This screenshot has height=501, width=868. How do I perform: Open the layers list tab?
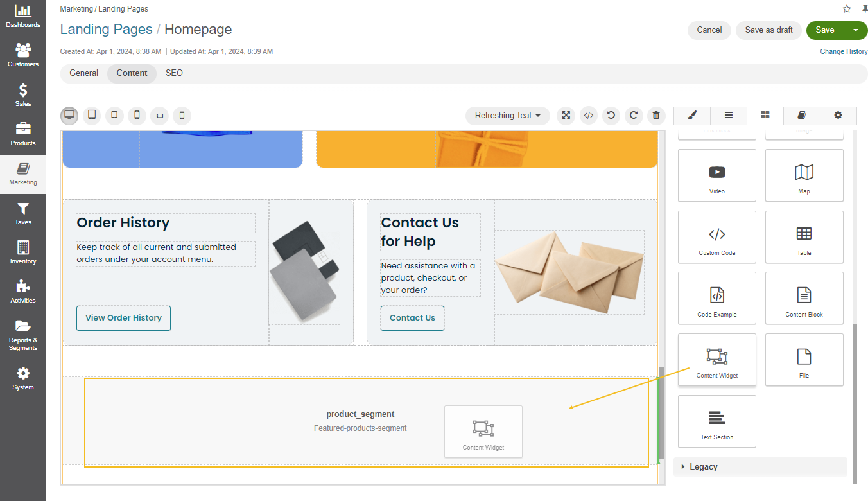(729, 116)
